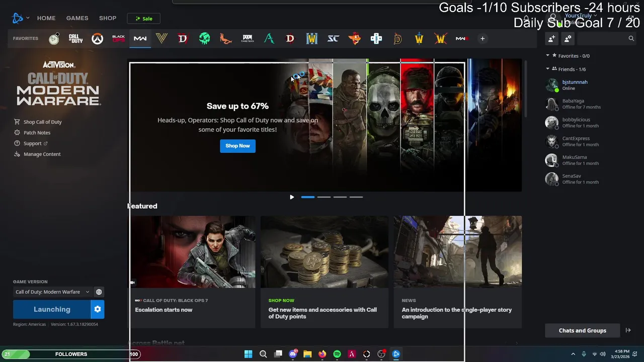Select the third carousel slide indicator
Image resolution: width=644 pixels, height=362 pixels.
[x=340, y=197]
